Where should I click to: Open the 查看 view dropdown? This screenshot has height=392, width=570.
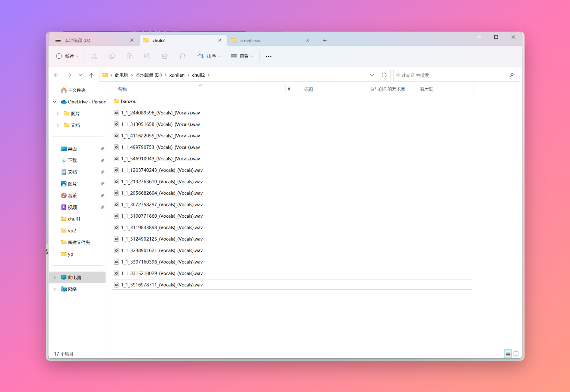click(242, 56)
